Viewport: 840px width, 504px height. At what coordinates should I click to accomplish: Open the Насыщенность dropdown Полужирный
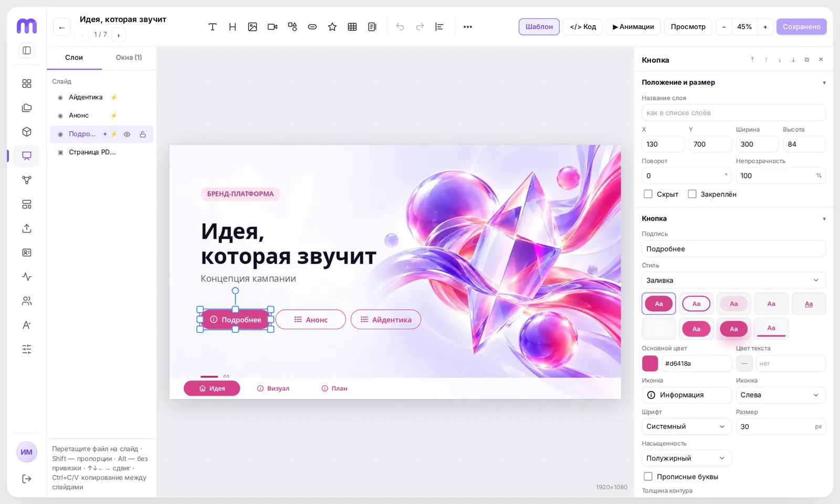(686, 458)
